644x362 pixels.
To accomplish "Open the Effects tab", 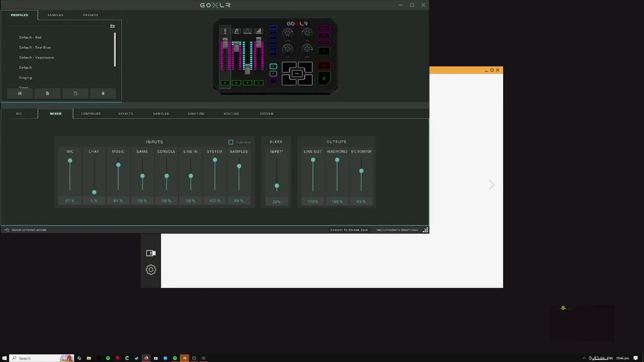I will coord(126,114).
